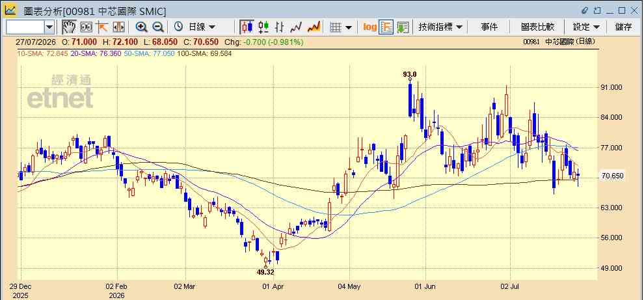Open the 技術指標 menu
The width and height of the screenshot is (644, 300).
(440, 27)
